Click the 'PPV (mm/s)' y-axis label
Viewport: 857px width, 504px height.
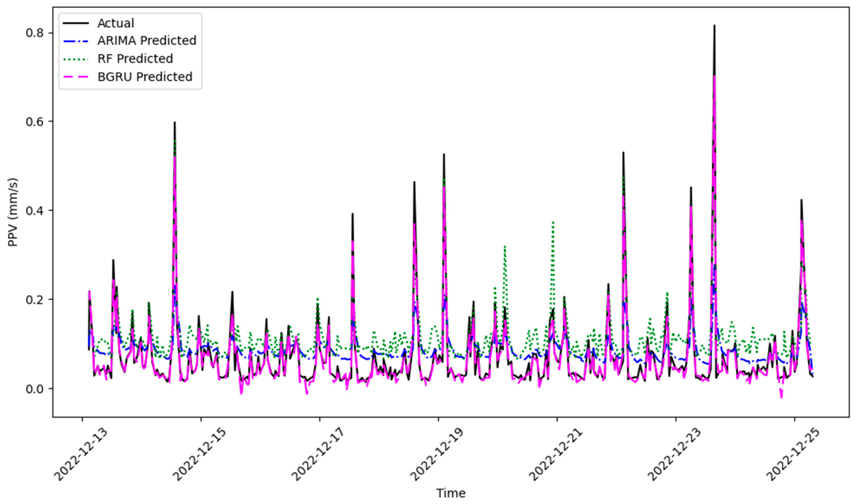(x=13, y=212)
